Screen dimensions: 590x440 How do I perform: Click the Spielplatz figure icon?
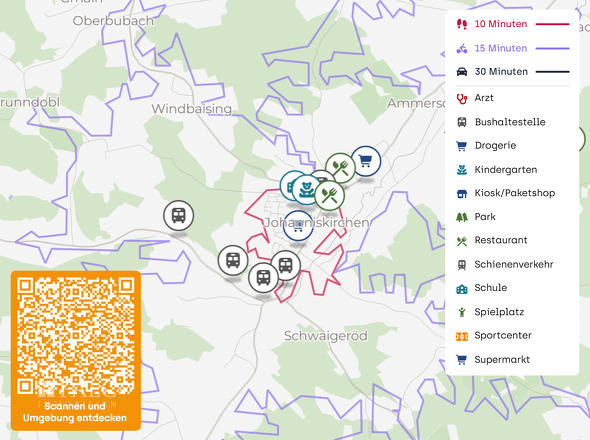[462, 312]
